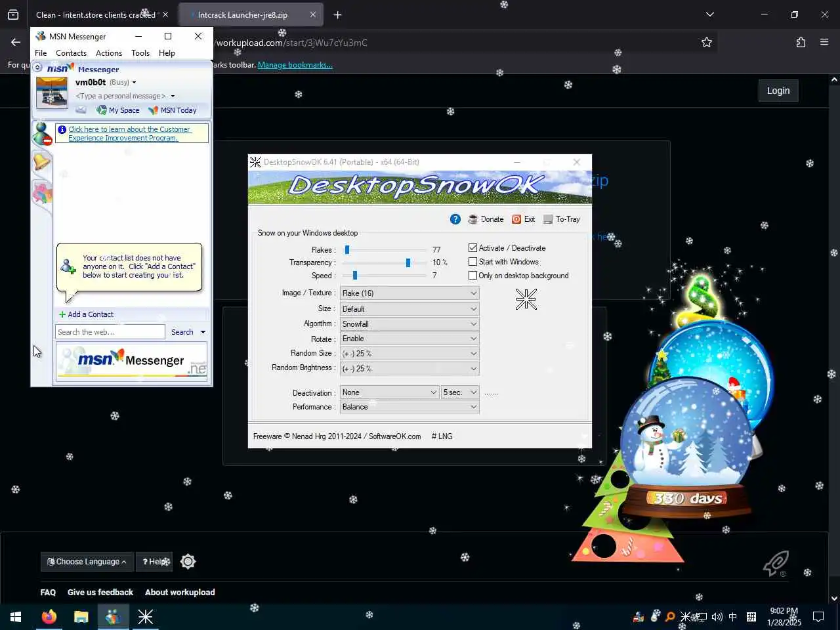The height and width of the screenshot is (630, 840).
Task: Click the MSN Messenger mail envelope icon
Action: pyautogui.click(x=81, y=110)
